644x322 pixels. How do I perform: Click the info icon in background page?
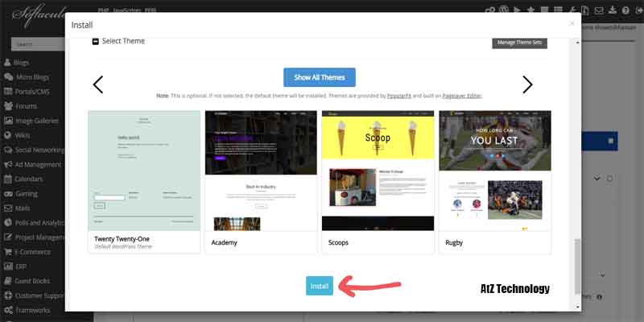[599, 296]
